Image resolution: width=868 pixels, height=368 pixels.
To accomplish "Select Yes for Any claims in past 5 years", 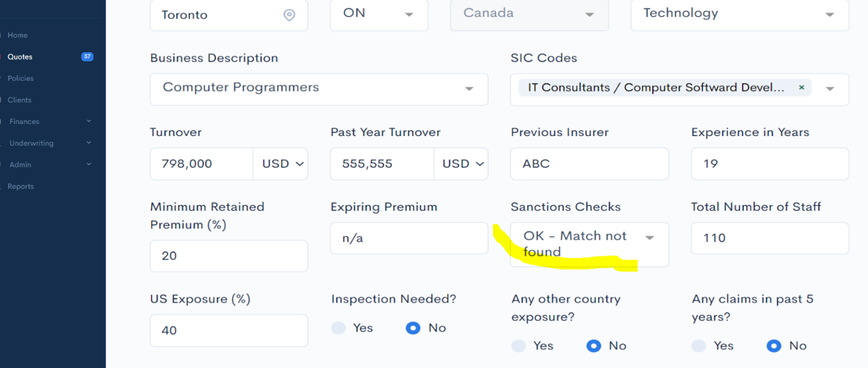I will click(x=699, y=346).
